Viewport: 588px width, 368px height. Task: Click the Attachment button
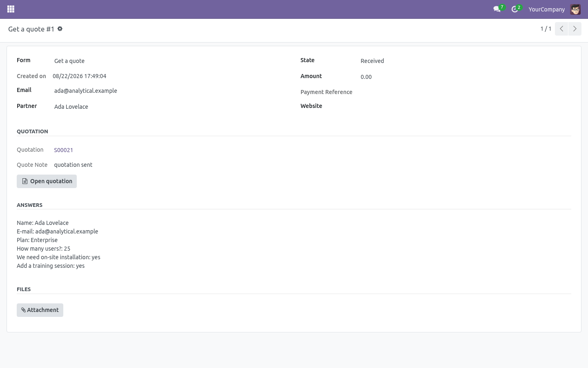point(40,310)
